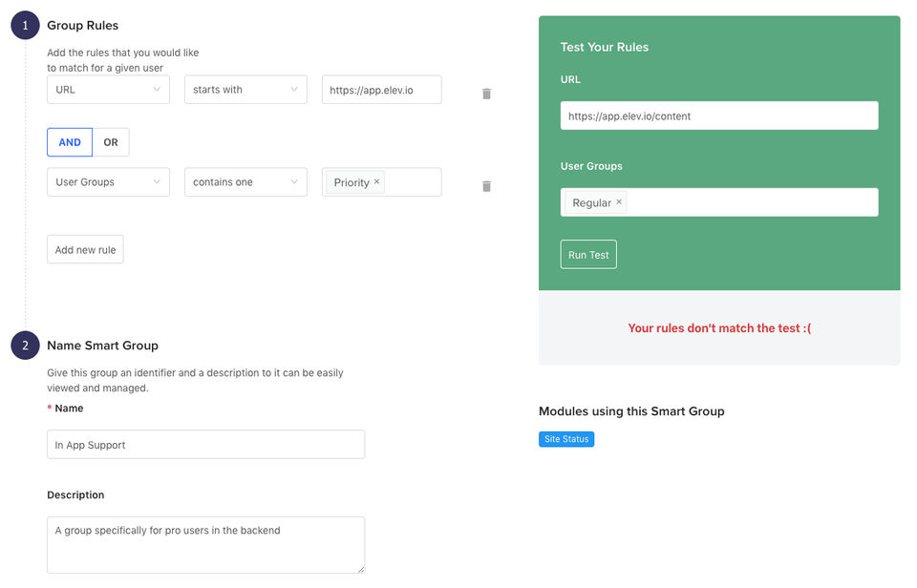Open the Site Status module tag
This screenshot has height=588, width=917.
(x=566, y=439)
